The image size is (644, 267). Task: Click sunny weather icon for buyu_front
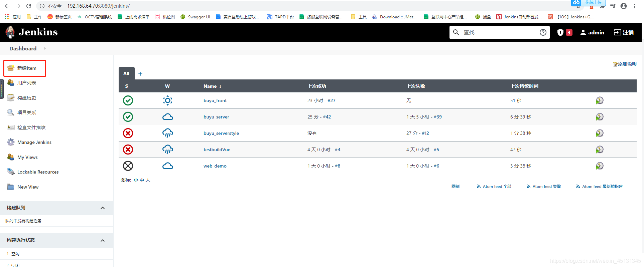coord(168,100)
